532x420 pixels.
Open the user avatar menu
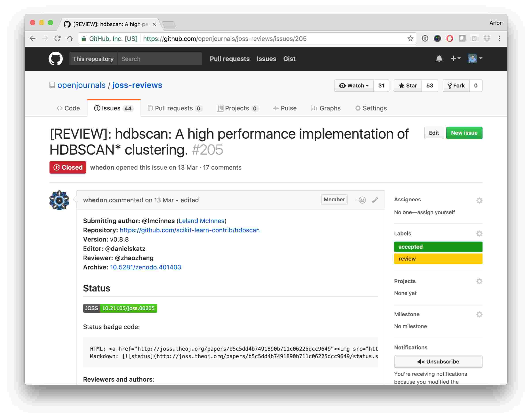click(475, 59)
